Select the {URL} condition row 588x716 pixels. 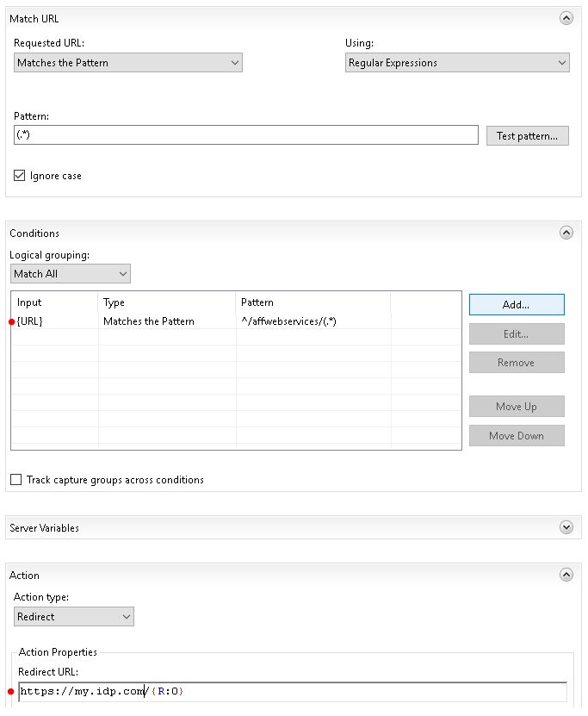236,321
